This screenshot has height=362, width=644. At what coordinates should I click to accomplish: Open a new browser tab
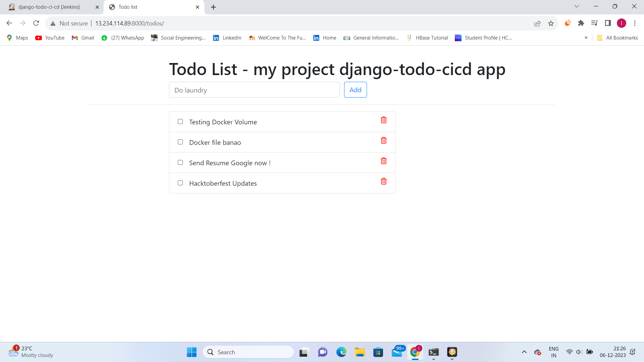(x=213, y=7)
